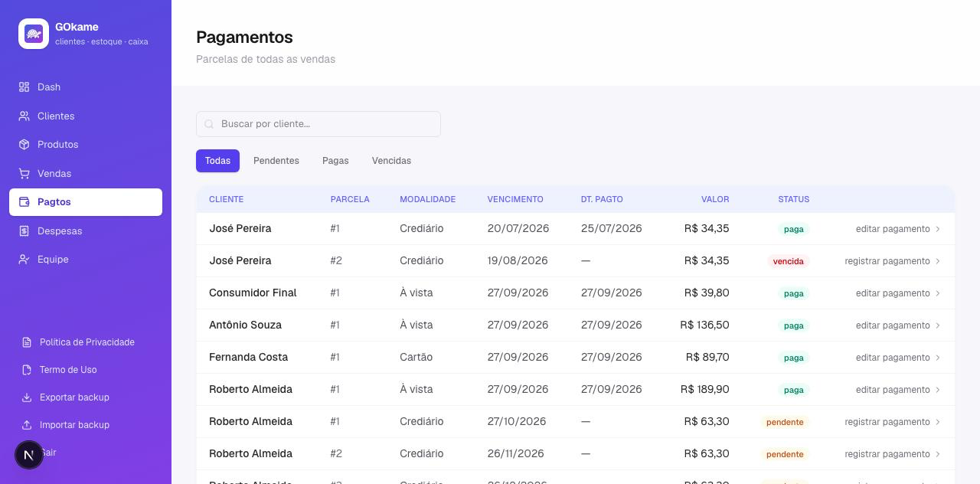Image resolution: width=980 pixels, height=484 pixels.
Task: Click the Vendas shopping cart icon
Action: [x=24, y=174]
